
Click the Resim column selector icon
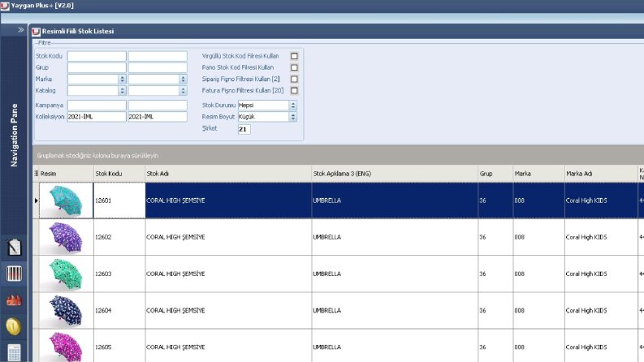(x=37, y=174)
